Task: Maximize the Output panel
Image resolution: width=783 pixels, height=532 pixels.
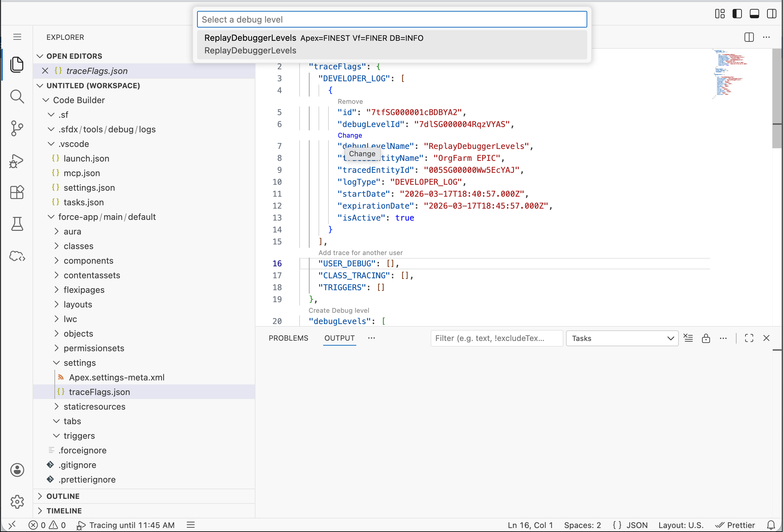Action: (x=749, y=338)
